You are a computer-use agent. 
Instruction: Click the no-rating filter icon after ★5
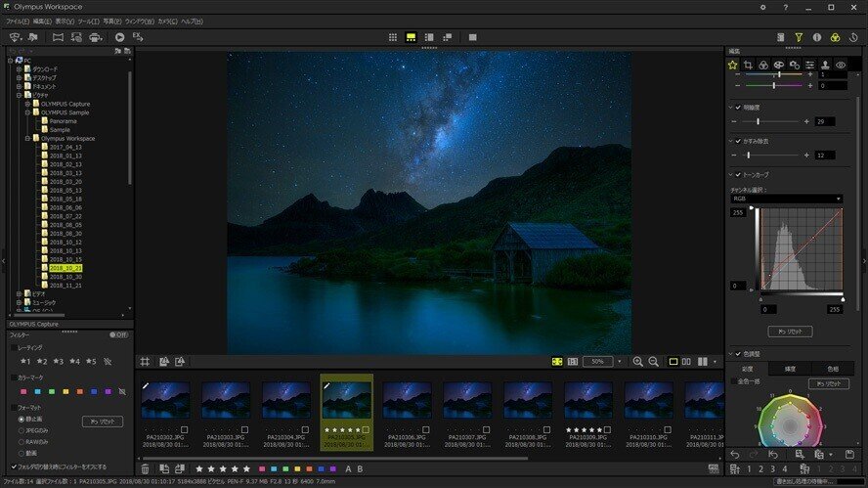[x=108, y=361]
